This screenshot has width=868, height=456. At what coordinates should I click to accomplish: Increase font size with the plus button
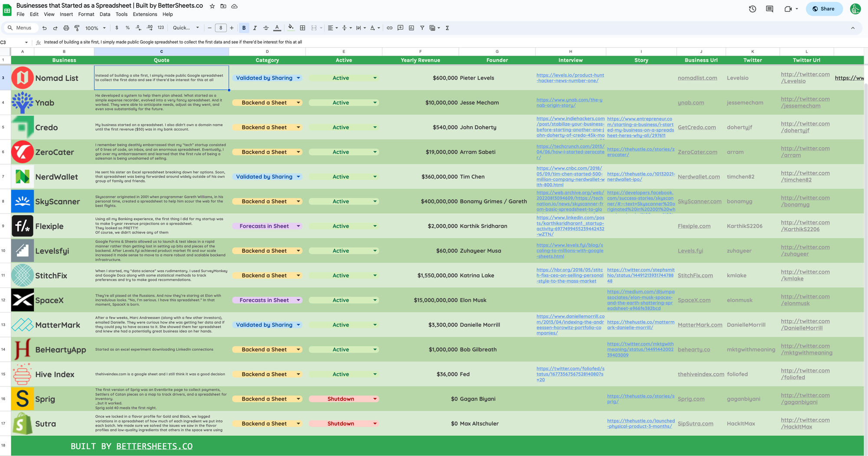coord(232,28)
